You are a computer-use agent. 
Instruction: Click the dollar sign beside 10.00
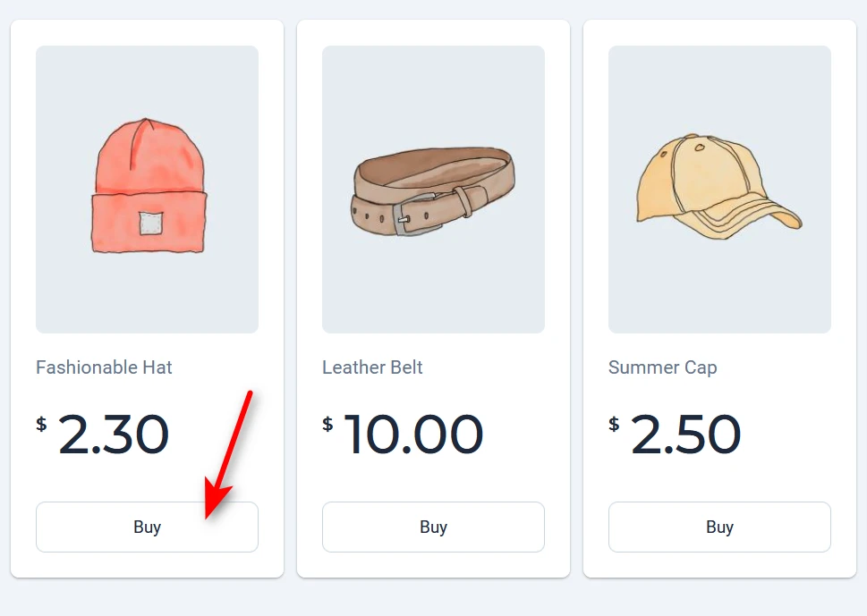coord(327,424)
